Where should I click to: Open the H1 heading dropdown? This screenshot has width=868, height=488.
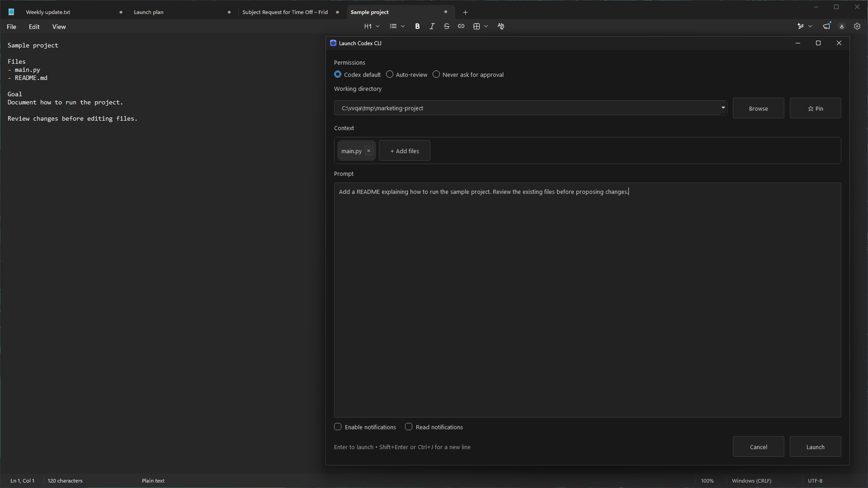click(x=372, y=27)
